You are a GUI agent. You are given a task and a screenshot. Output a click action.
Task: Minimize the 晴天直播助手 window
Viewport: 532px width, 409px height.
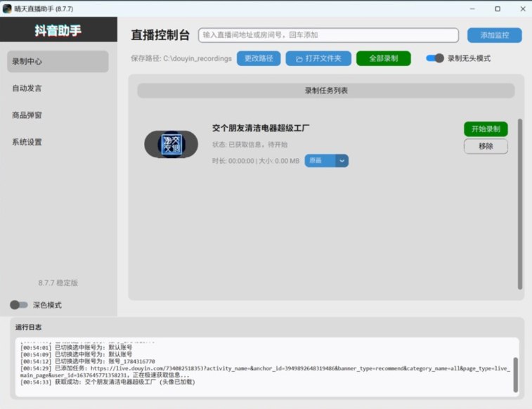coord(472,9)
